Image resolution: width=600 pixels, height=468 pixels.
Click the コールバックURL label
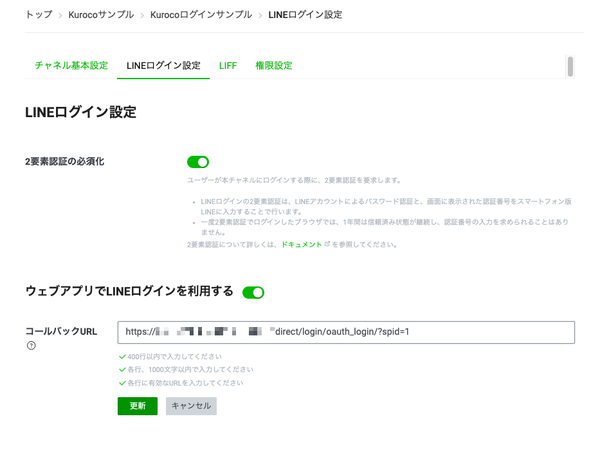click(61, 331)
